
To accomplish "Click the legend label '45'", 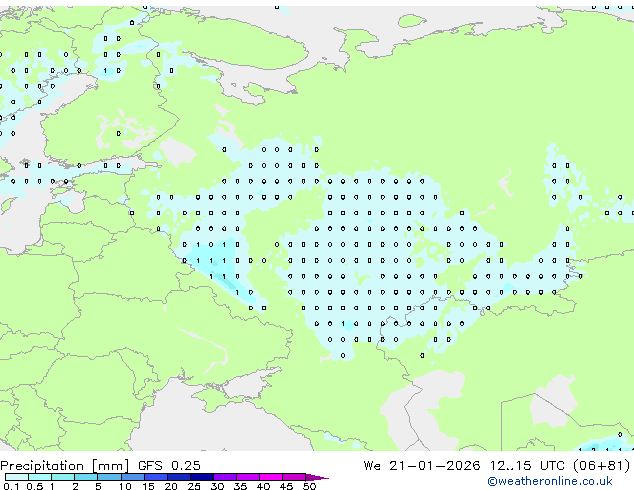I will tap(286, 486).
